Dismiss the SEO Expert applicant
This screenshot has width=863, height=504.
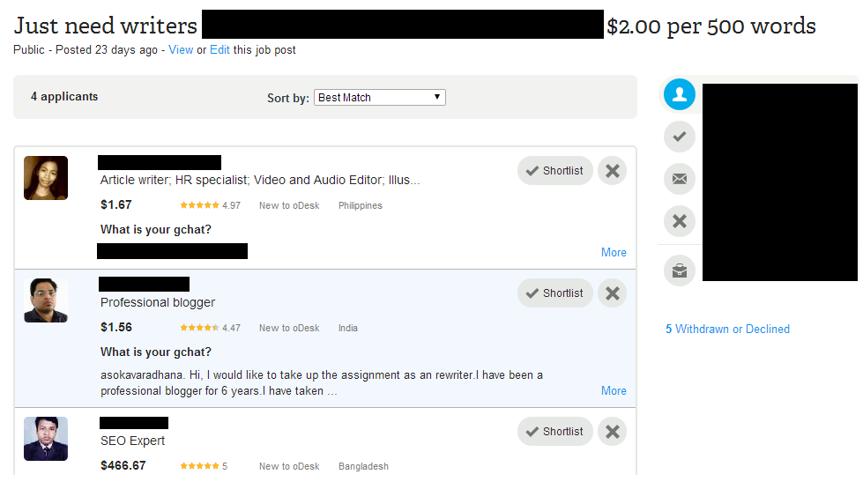(x=613, y=432)
